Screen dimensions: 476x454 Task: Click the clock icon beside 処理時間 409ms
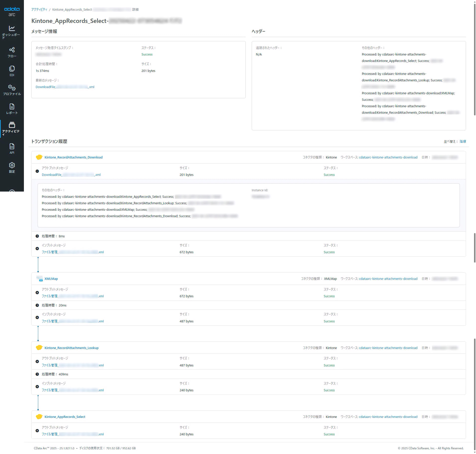click(x=37, y=374)
